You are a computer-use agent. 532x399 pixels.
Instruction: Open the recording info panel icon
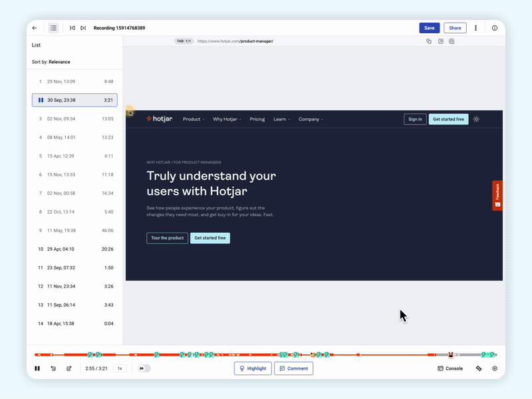click(495, 28)
